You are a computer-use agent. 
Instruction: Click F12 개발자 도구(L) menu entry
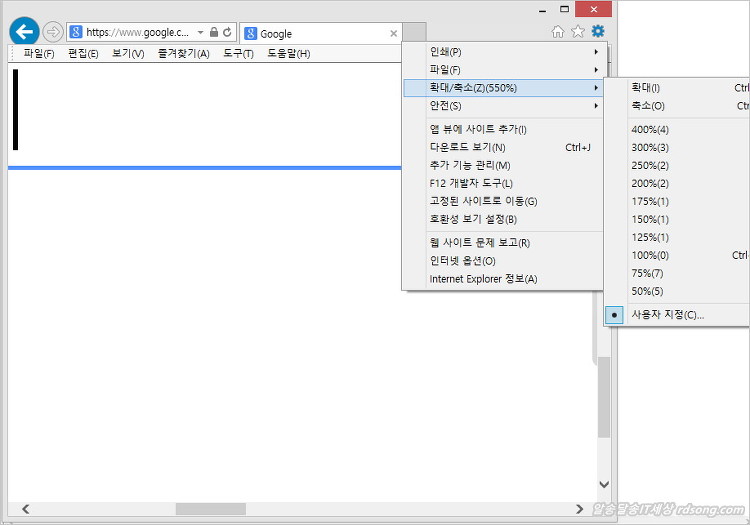click(470, 183)
